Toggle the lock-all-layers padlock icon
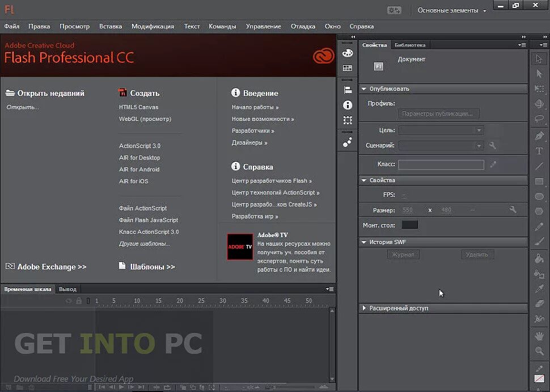This screenshot has width=550, height=392. [79, 301]
